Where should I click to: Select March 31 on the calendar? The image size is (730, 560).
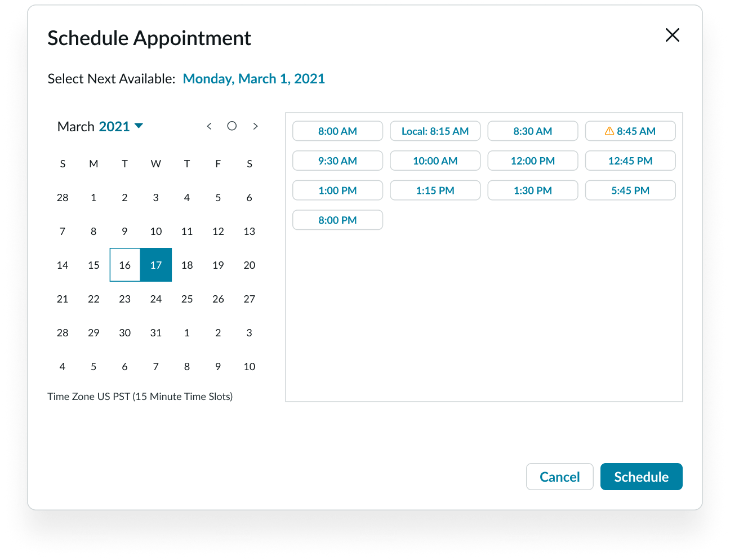(x=156, y=332)
